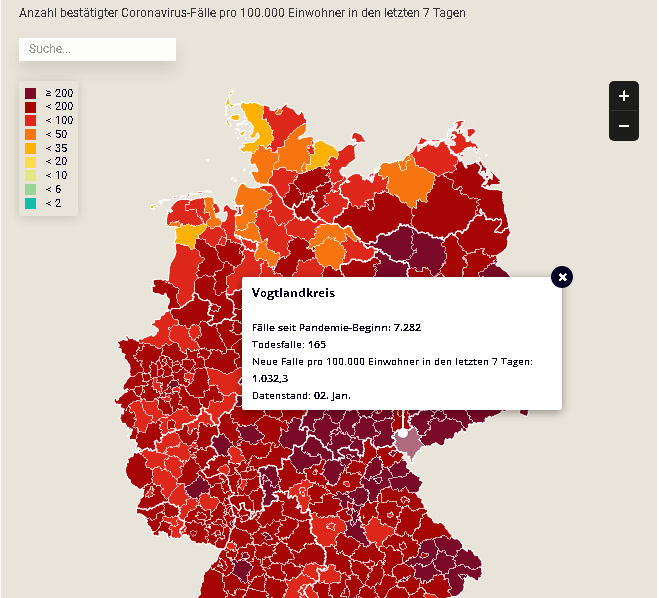Click the light green < 6 legend swatch
This screenshot has width=659, height=598.
tap(31, 189)
